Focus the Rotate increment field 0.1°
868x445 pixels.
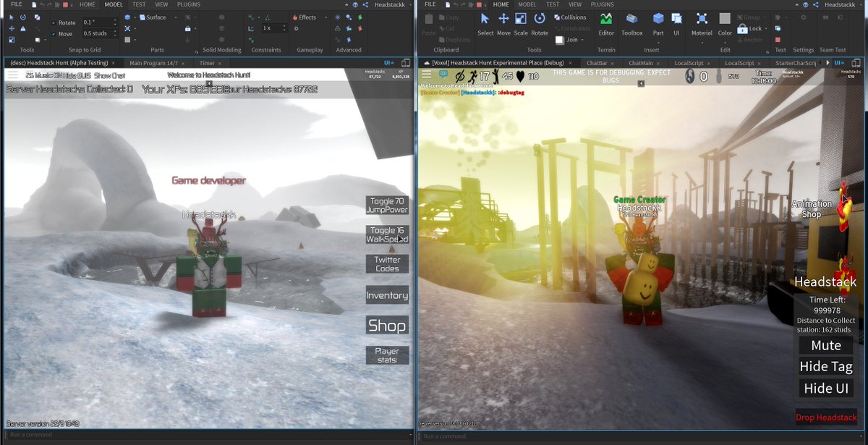point(98,22)
